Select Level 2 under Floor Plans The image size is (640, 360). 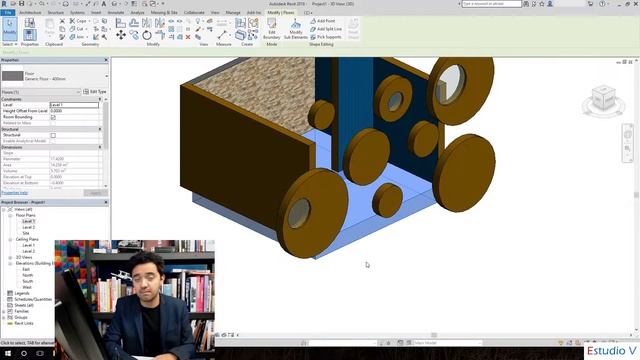(x=28, y=227)
